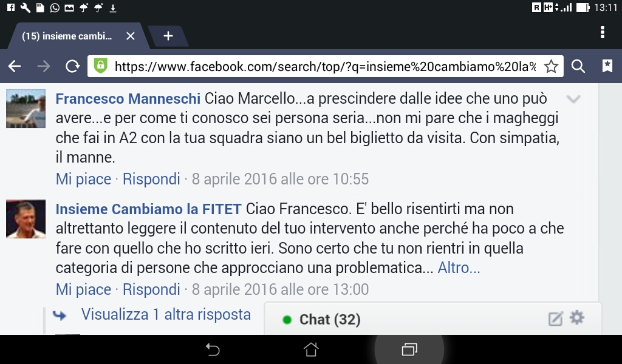Click the Insieme Cambiamo la FITET profile picture
The image size is (622, 364).
click(x=26, y=219)
